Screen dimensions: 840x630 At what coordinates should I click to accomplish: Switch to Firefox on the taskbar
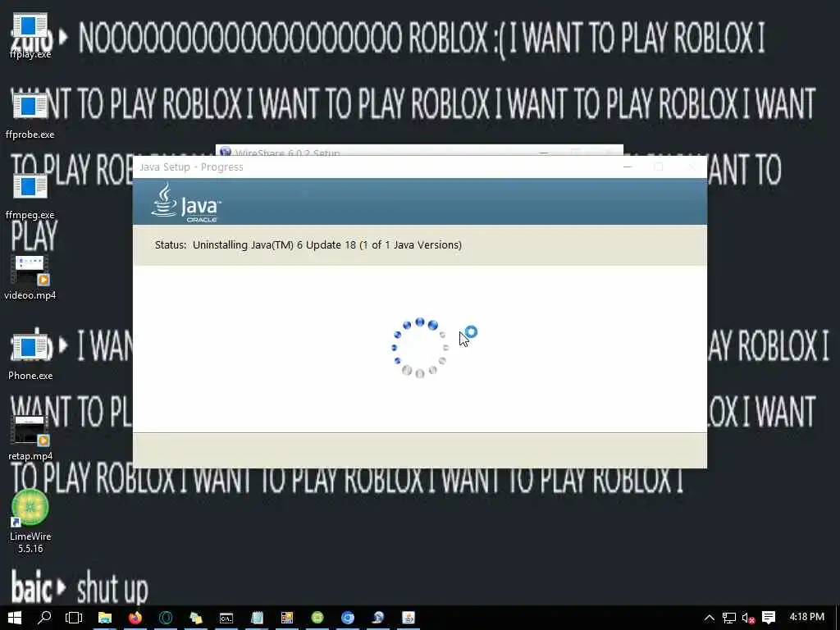click(x=135, y=618)
